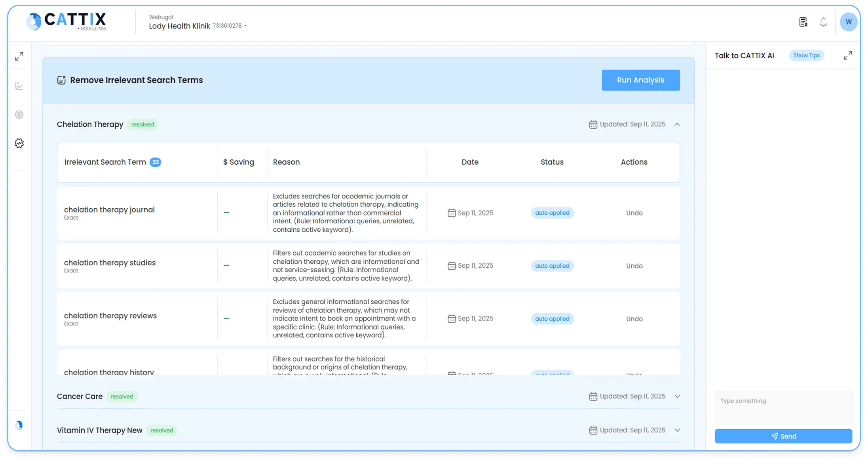Expand the Cancer Care section
Screen dimensions: 868x461
click(678, 396)
